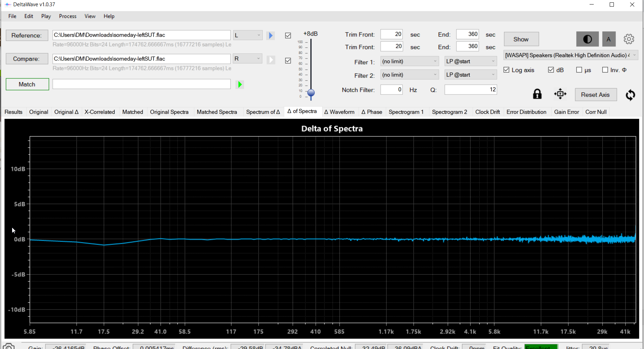644x349 pixels.
Task: Activate the pan/move crosshair icon
Action: (x=560, y=94)
